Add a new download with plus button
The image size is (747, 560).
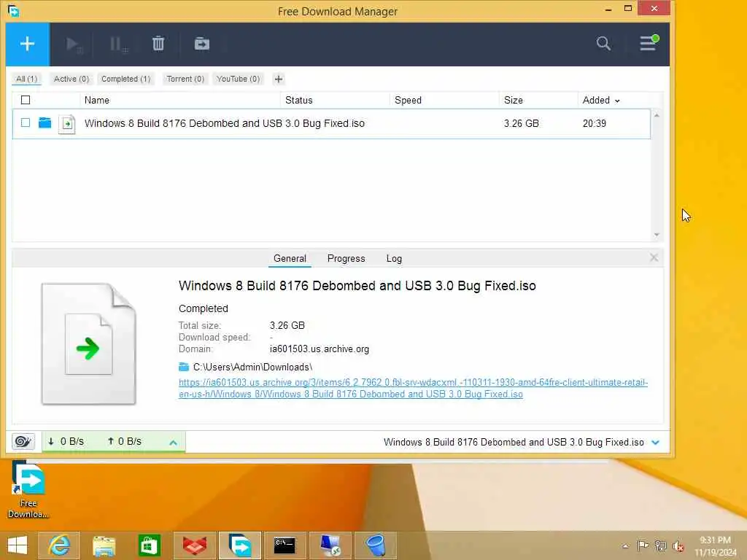pyautogui.click(x=27, y=44)
